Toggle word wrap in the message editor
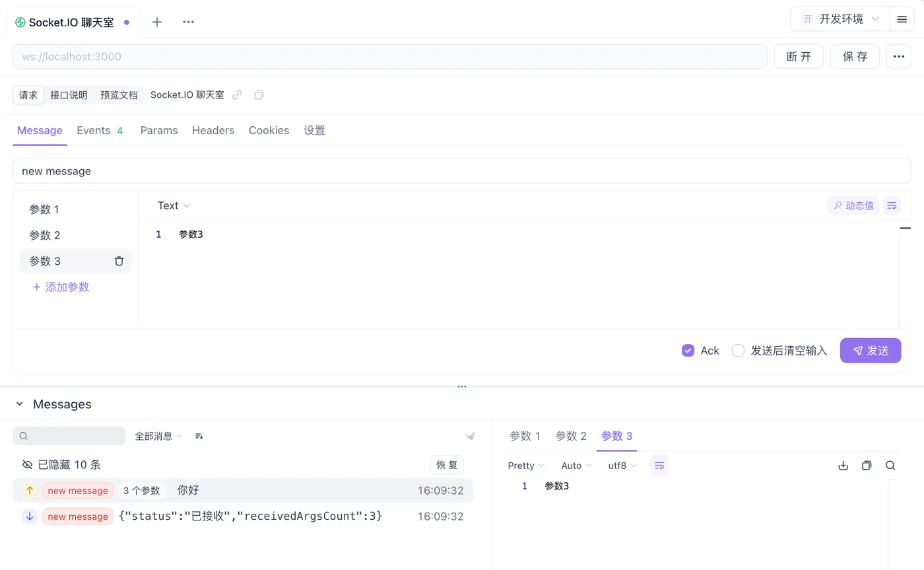The image size is (924, 570). coord(892,205)
